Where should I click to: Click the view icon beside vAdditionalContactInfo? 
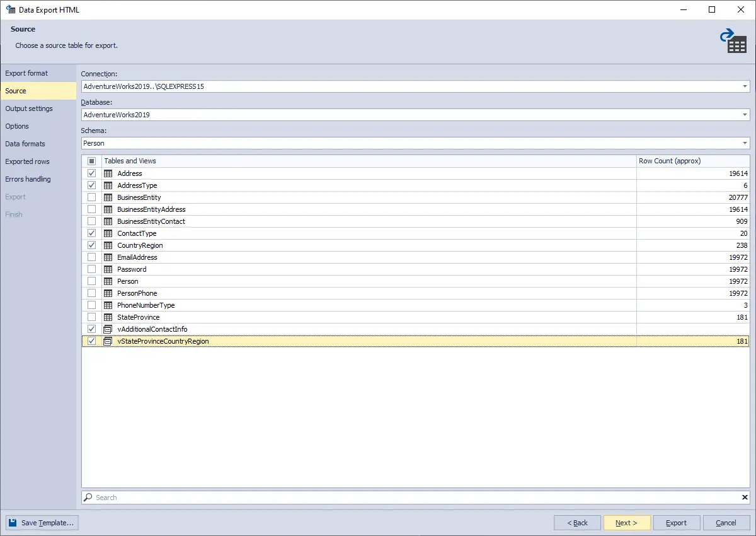click(x=108, y=329)
